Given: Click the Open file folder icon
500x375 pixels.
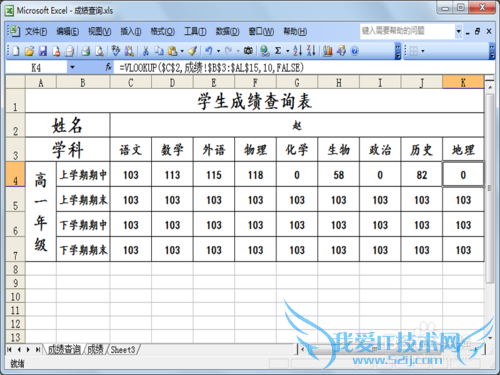Looking at the screenshot, I should coord(29,51).
